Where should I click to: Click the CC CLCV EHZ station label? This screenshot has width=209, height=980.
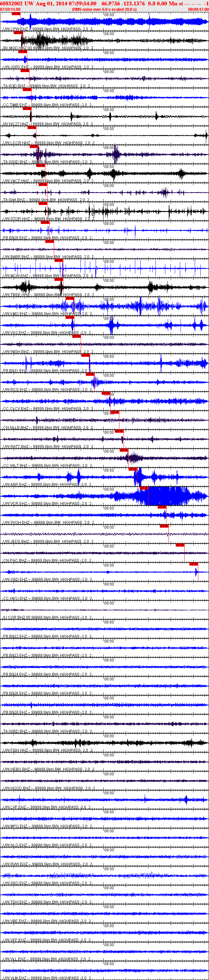(48, 409)
